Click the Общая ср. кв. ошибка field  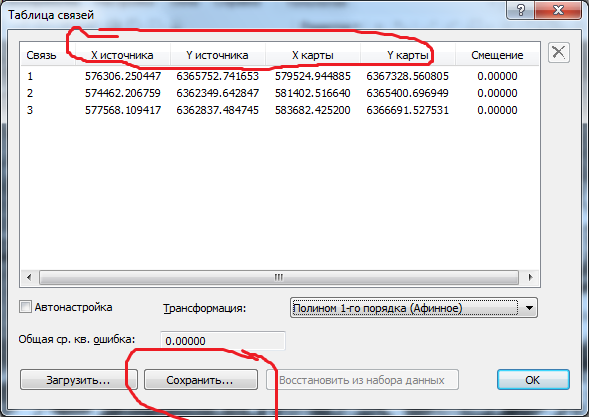[x=223, y=341]
